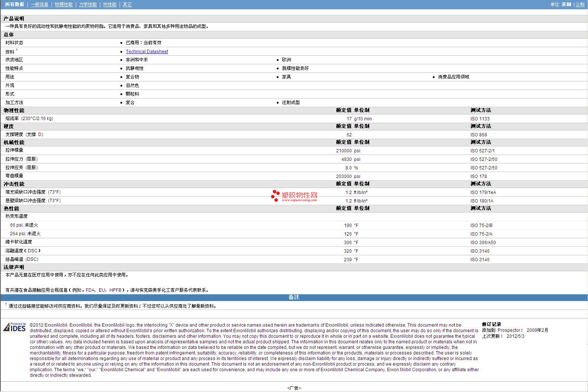Viewport: 588px width, 392px height.
Task: Switch to the 物理性能 tab
Action: click(x=64, y=4)
